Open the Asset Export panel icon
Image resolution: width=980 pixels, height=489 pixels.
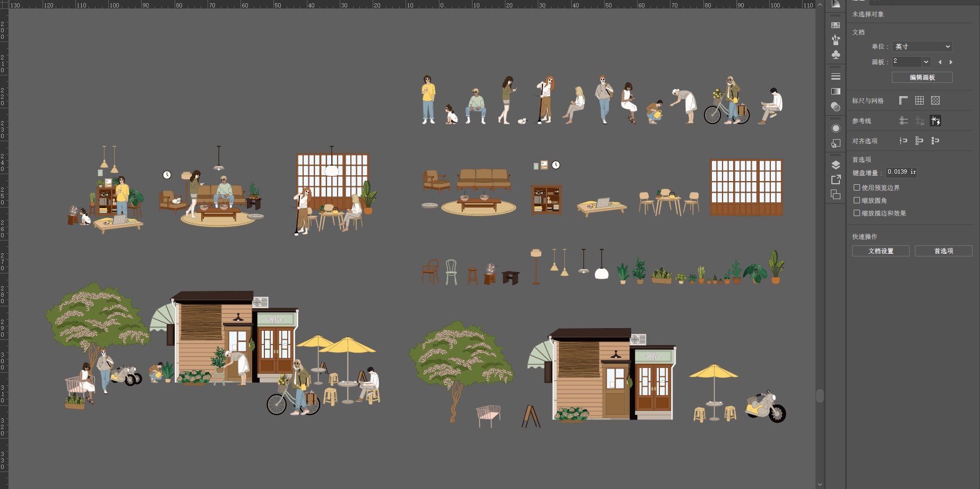tap(836, 179)
